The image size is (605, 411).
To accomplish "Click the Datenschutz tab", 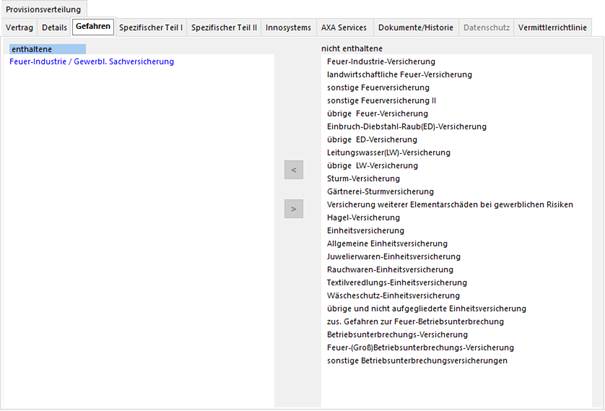I will tap(487, 27).
